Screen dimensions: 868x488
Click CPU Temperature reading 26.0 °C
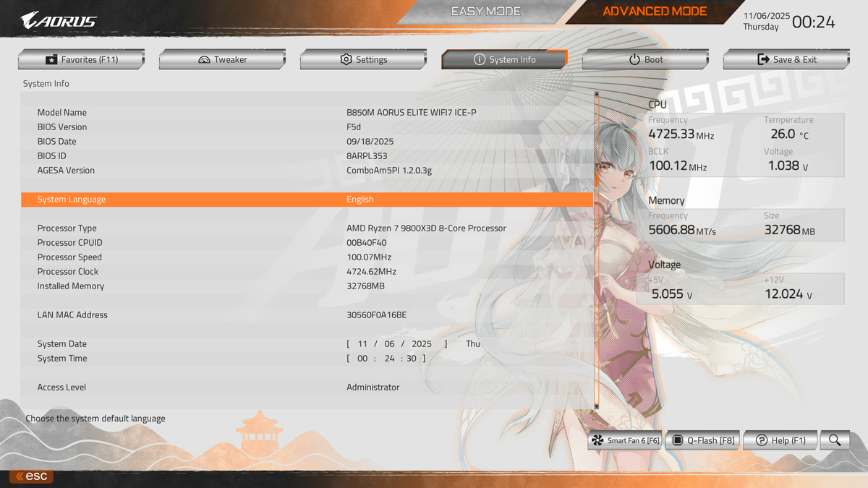[x=789, y=134]
